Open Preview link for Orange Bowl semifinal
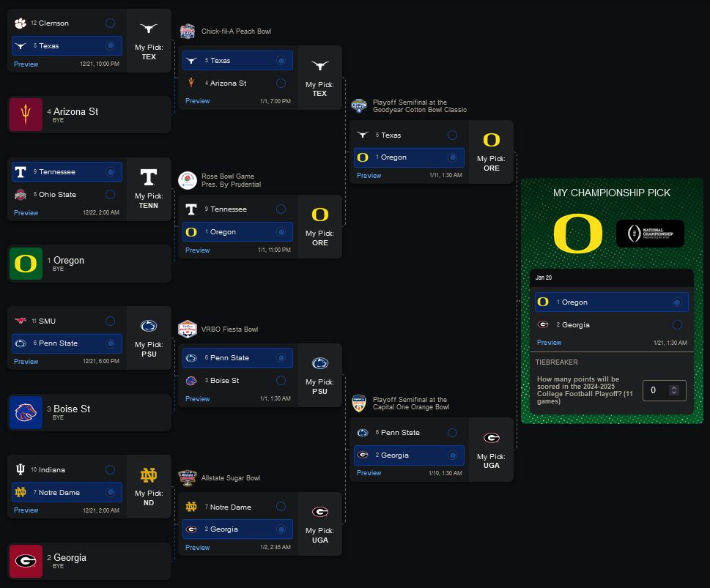The width and height of the screenshot is (710, 588). pos(369,473)
